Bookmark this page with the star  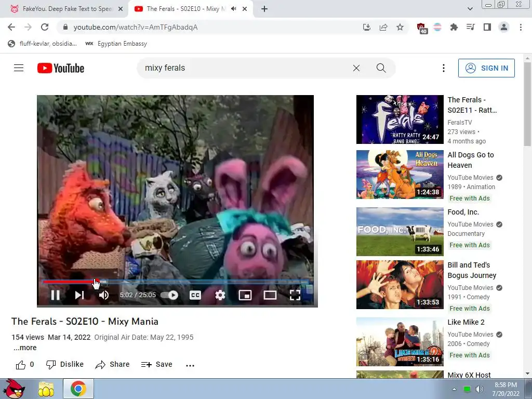400,27
